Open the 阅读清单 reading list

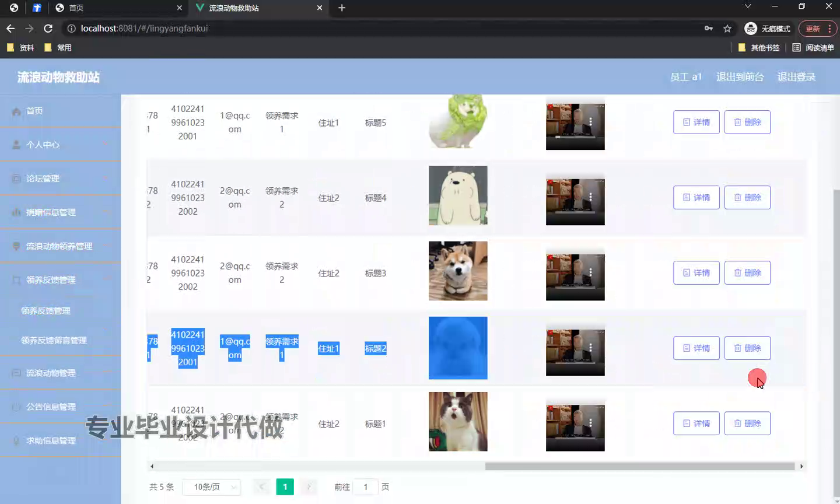click(x=813, y=47)
